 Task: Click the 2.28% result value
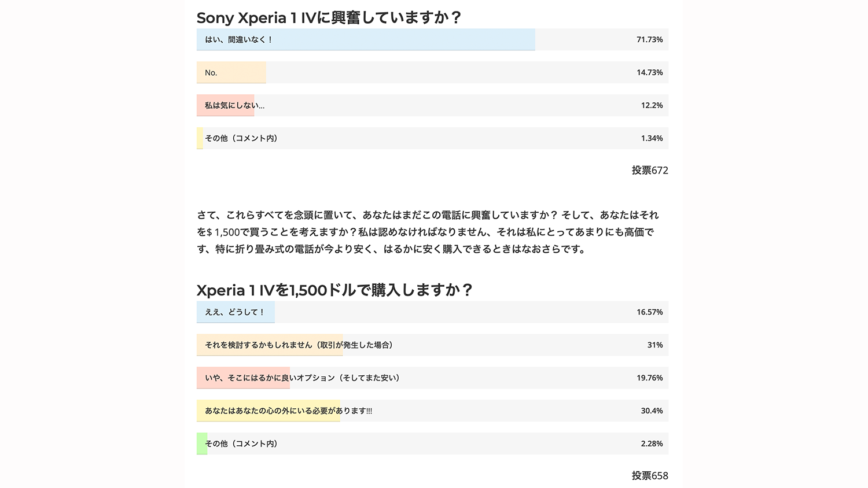(652, 444)
